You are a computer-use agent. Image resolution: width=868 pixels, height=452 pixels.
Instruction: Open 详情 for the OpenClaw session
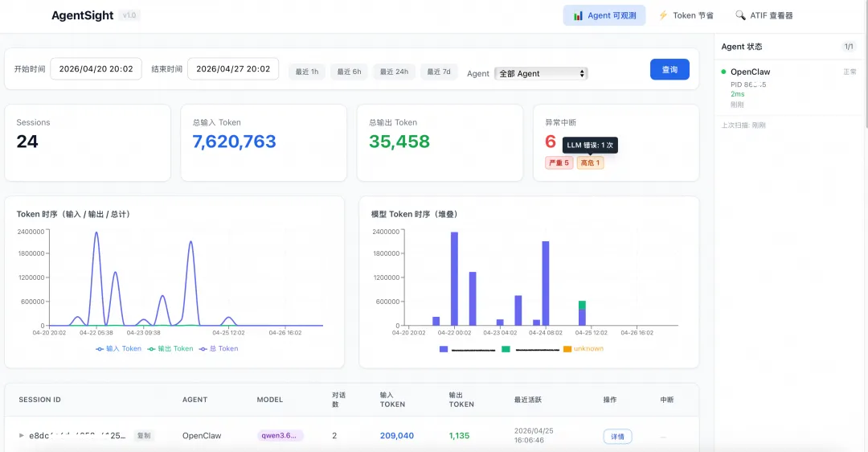(x=617, y=437)
